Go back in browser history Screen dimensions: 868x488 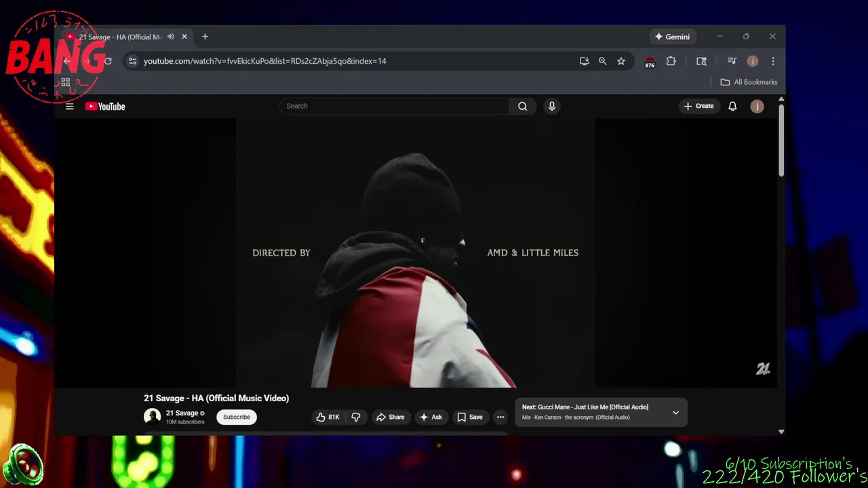coord(66,61)
